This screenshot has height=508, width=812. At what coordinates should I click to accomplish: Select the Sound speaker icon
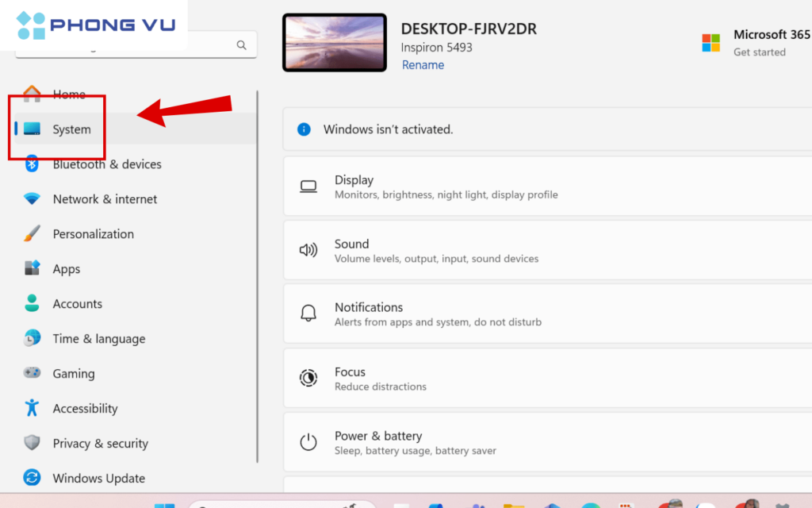[309, 250]
